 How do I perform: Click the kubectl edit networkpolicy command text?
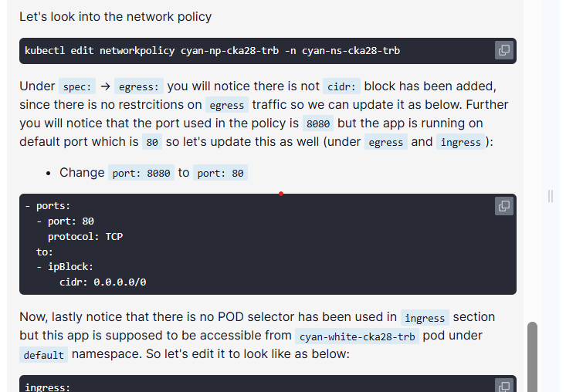212,50
